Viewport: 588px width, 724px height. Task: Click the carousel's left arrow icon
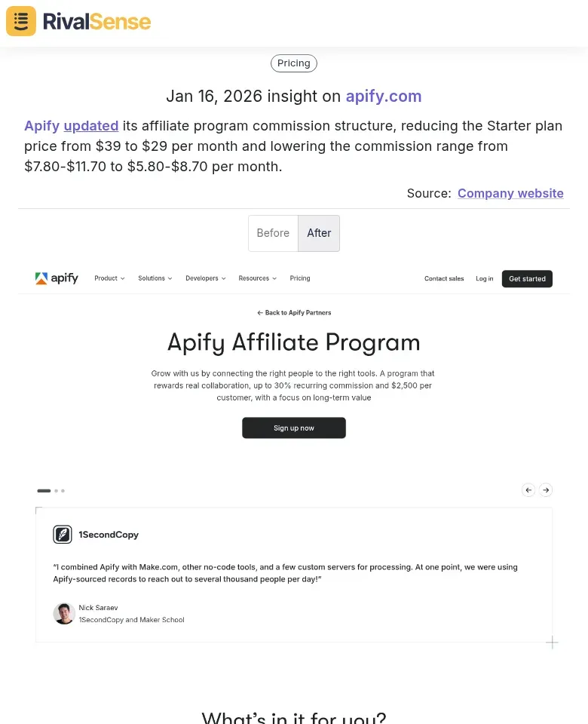[x=528, y=489]
